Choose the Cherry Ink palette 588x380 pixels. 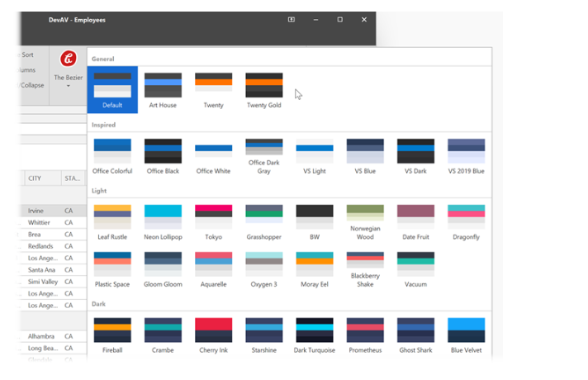(213, 335)
